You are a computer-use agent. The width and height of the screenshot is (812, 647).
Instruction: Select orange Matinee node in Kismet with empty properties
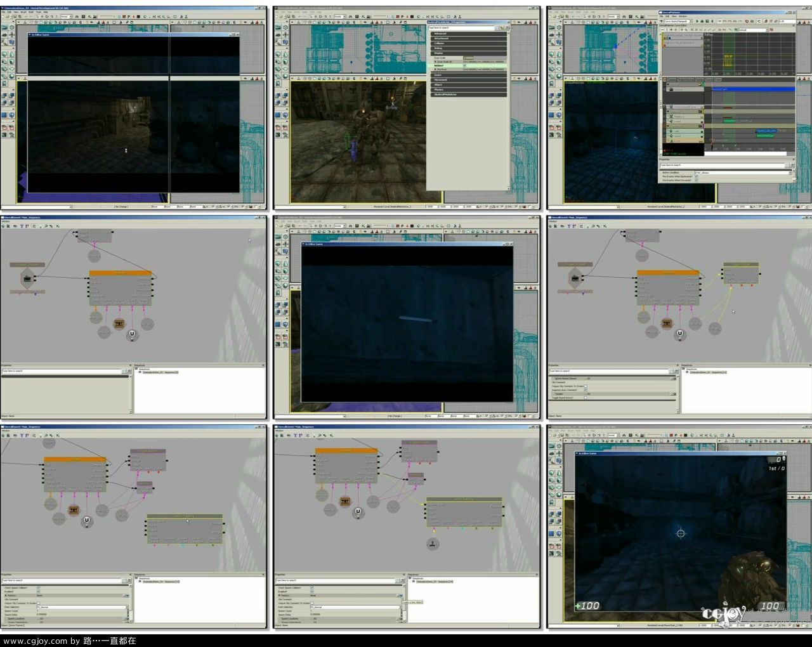(x=121, y=288)
